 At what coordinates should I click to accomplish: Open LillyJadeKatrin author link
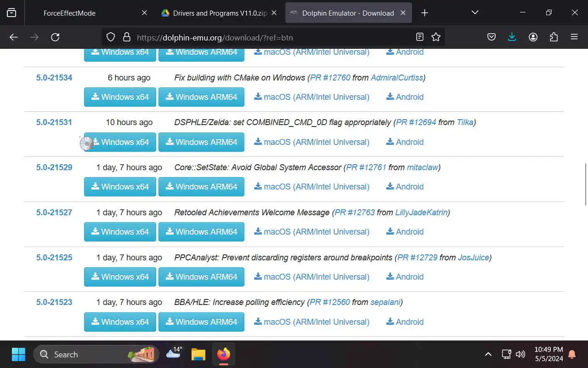(x=421, y=213)
